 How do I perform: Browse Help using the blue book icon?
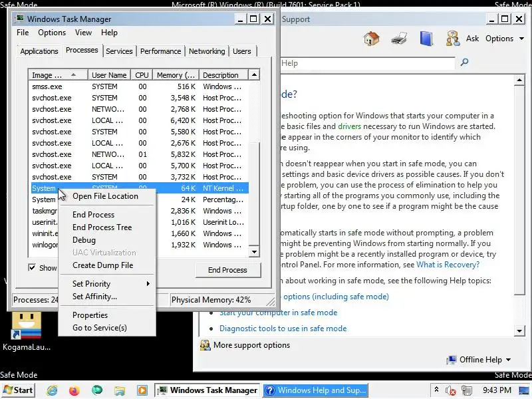tap(426, 39)
